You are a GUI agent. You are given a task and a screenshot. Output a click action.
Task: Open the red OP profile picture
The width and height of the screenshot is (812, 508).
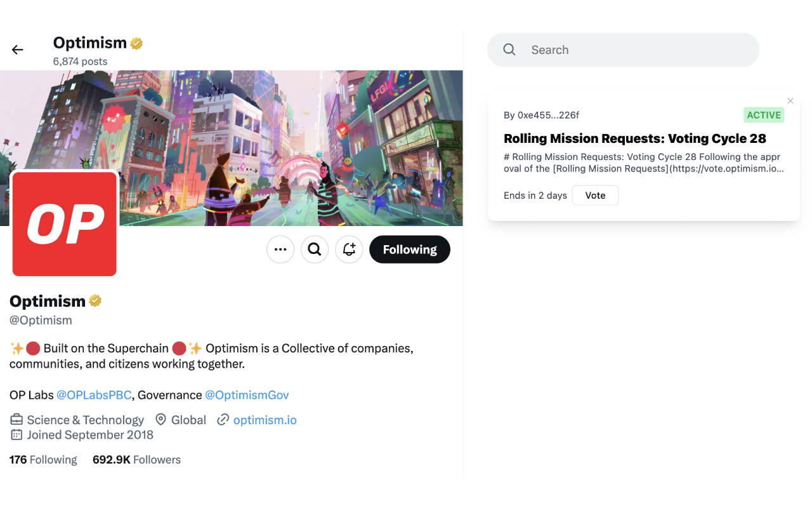pyautogui.click(x=64, y=224)
